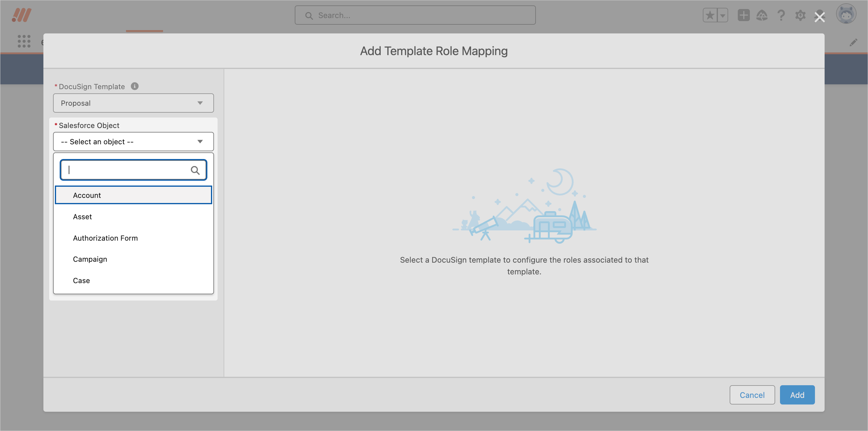Click the magnifier icon in object search box

click(x=195, y=170)
